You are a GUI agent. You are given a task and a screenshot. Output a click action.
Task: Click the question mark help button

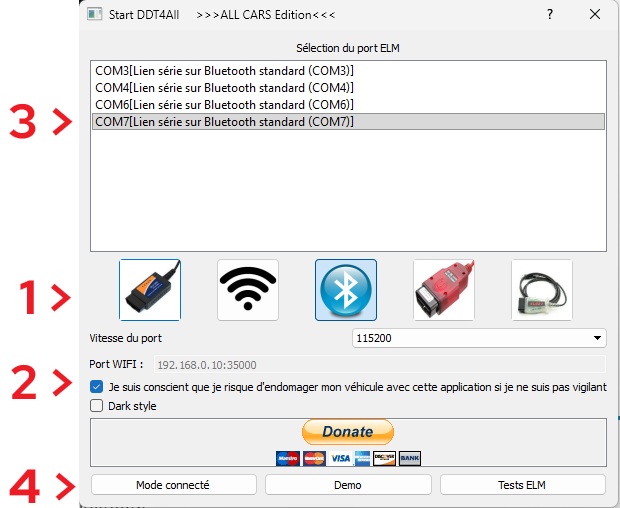[x=550, y=15]
